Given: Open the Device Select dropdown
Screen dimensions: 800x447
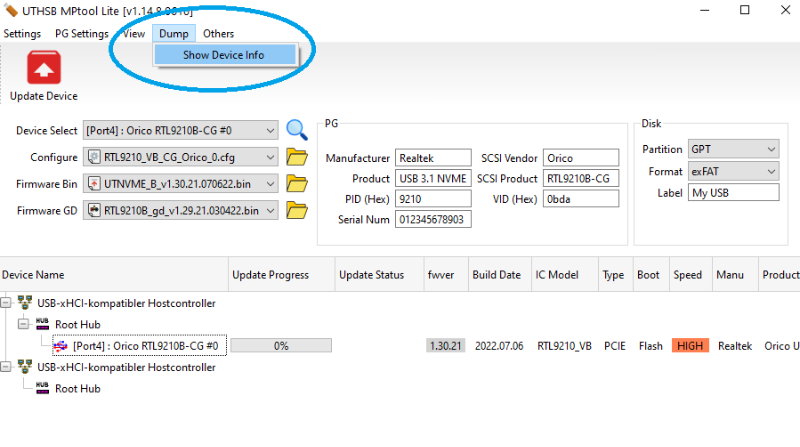Looking at the screenshot, I should tap(271, 131).
